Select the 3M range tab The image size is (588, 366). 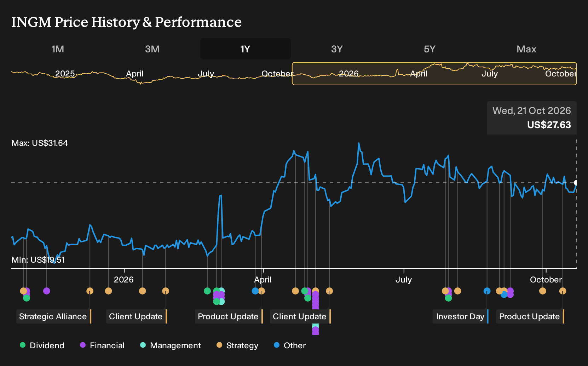tap(152, 49)
